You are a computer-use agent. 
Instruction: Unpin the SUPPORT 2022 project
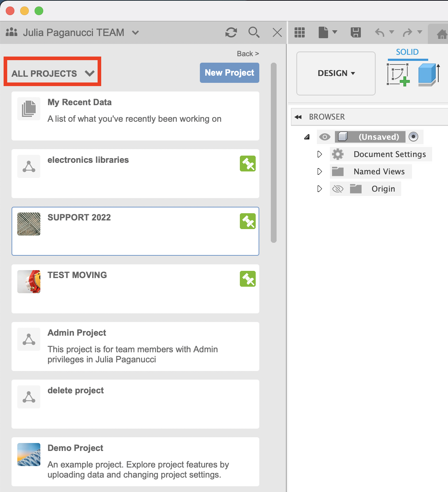click(248, 221)
